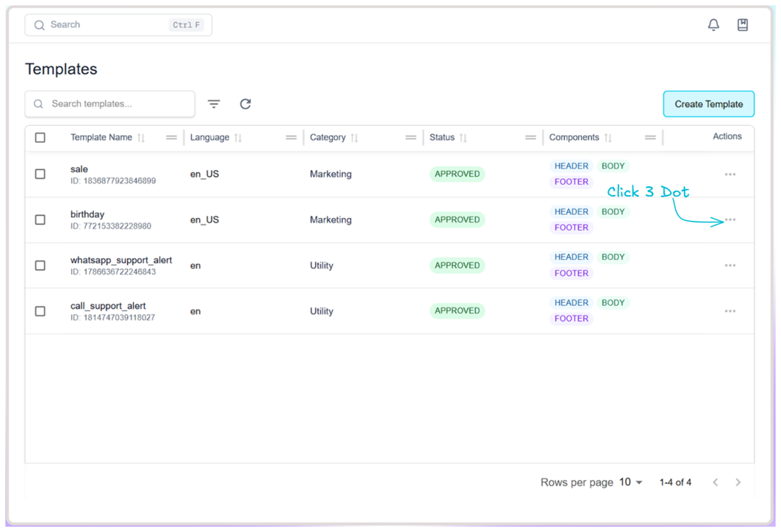Refresh the templates list
781x532 pixels.
pyautogui.click(x=246, y=104)
